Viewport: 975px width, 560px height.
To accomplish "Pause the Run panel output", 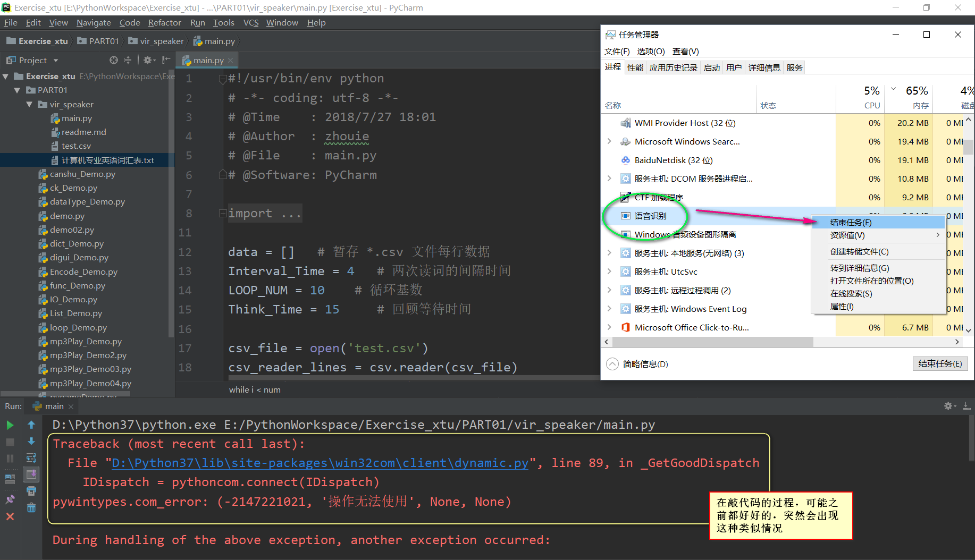I will (10, 458).
